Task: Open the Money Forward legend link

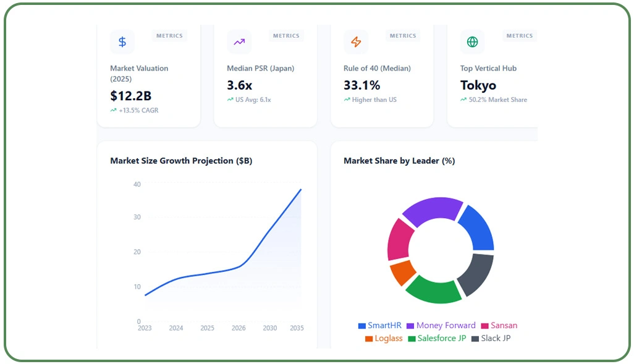Action: pos(444,326)
